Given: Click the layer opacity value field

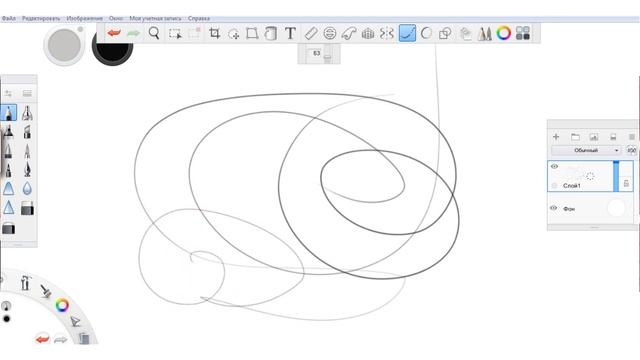Looking at the screenshot, I should pyautogui.click(x=631, y=150).
